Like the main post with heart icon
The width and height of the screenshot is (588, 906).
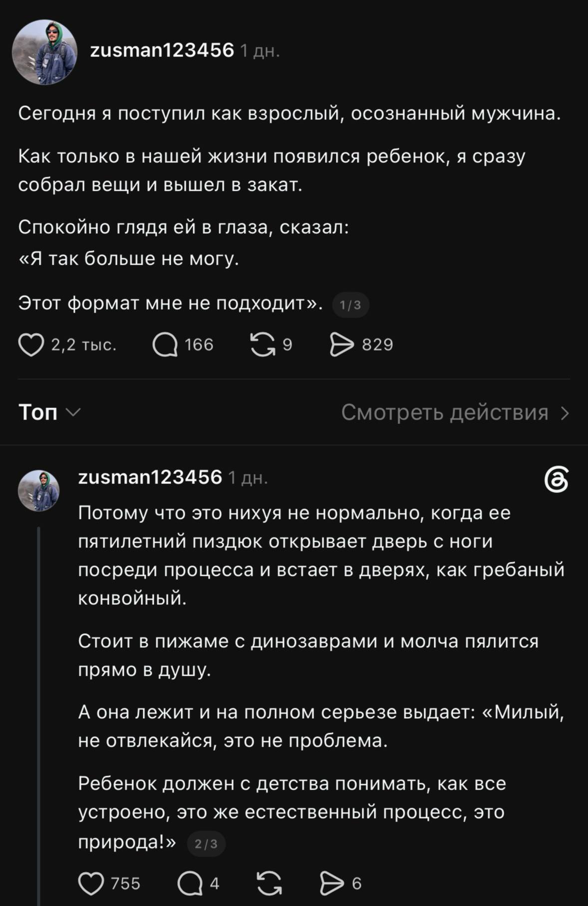[x=31, y=345]
